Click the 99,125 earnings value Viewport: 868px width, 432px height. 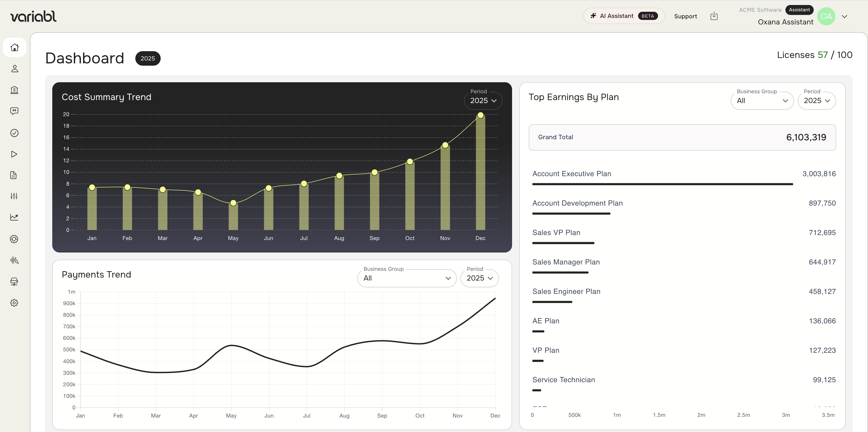pyautogui.click(x=824, y=380)
